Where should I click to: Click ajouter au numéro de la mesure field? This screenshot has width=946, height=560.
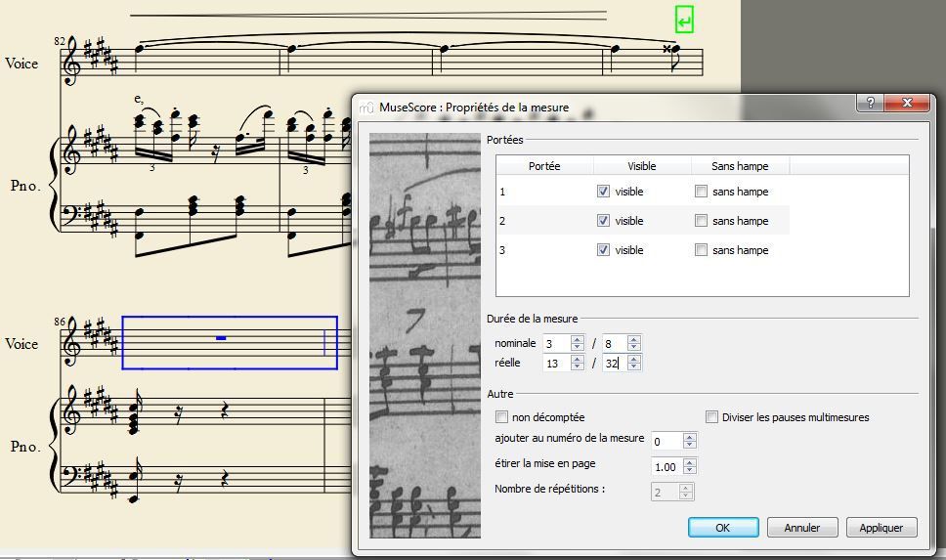click(x=666, y=441)
